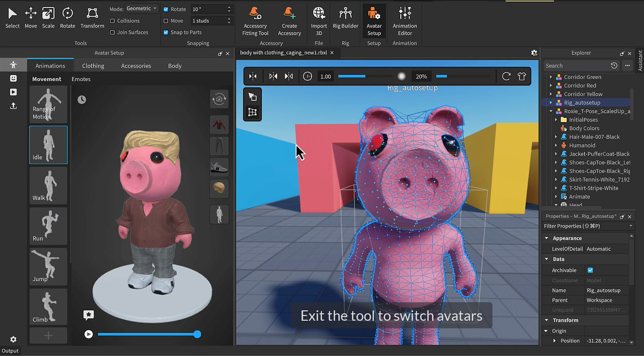The height and width of the screenshot is (356, 644).
Task: Enable the Collisions checkbox
Action: pos(112,21)
